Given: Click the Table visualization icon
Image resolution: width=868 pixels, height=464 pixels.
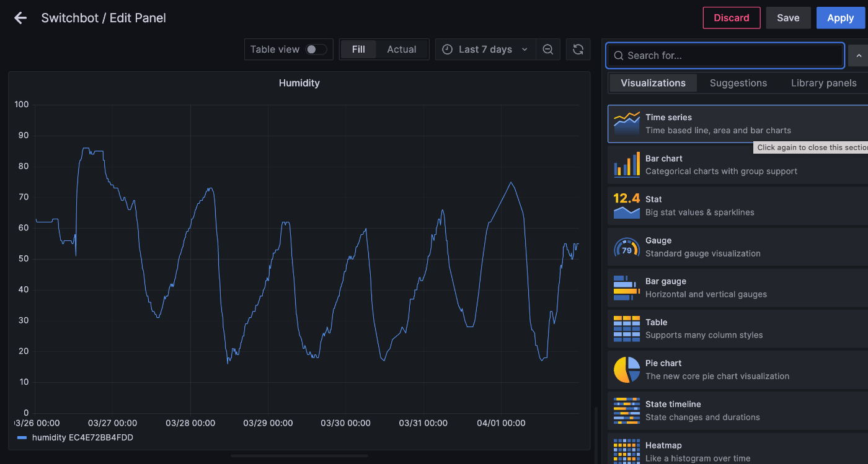Looking at the screenshot, I should (626, 328).
